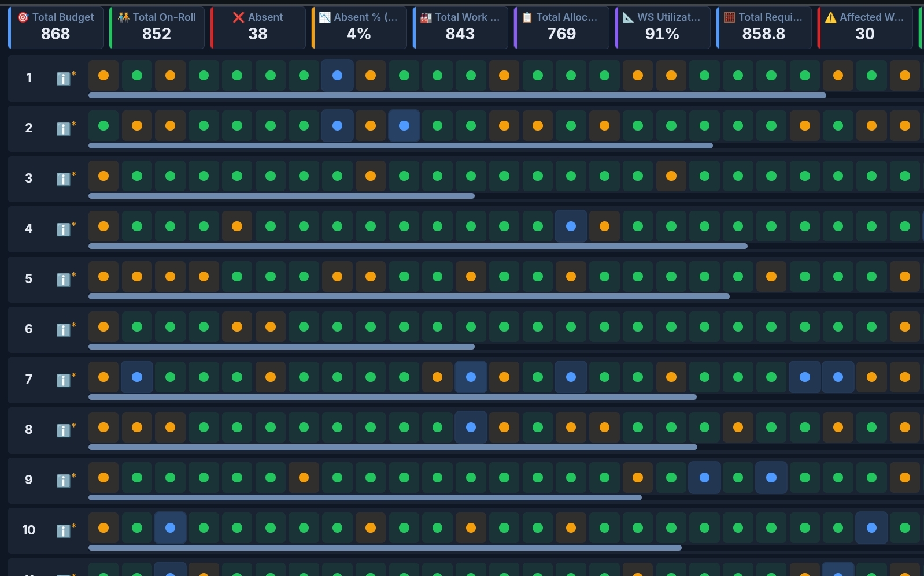Image resolution: width=924 pixels, height=576 pixels.
Task: Open the info icon for row 2
Action: pos(63,129)
